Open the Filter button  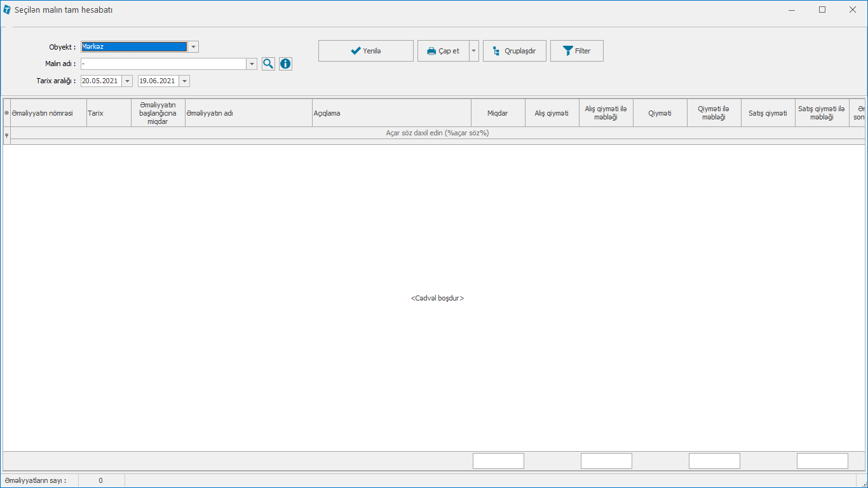(x=576, y=51)
